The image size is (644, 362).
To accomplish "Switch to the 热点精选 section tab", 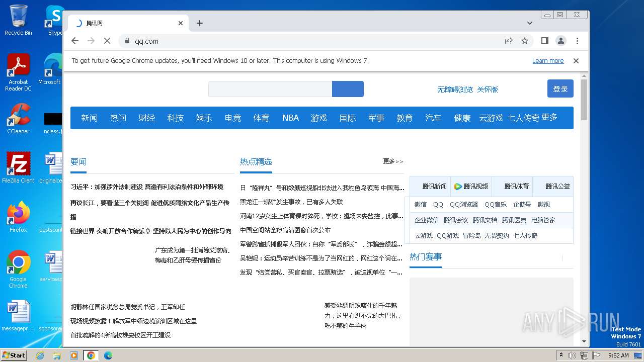I will [256, 162].
